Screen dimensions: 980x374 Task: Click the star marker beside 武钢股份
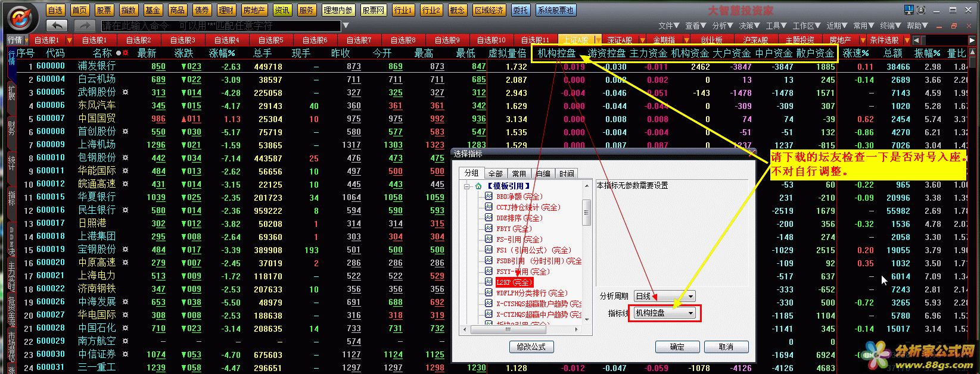pyautogui.click(x=125, y=92)
